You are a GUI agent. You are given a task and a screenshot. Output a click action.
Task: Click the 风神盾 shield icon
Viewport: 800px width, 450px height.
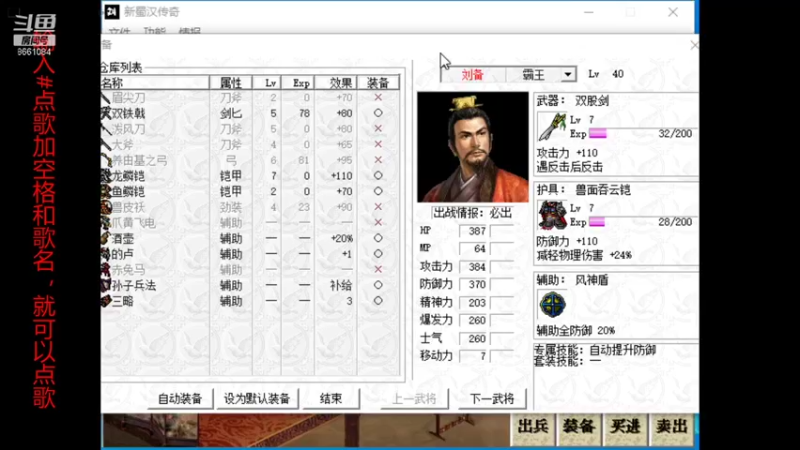(552, 305)
